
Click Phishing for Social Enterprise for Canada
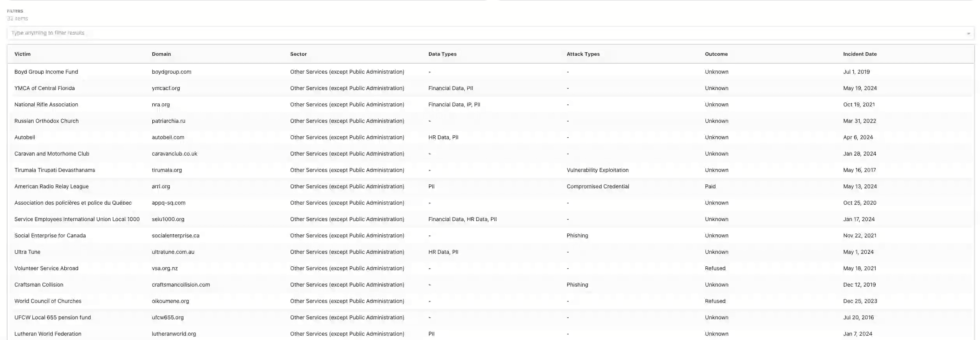[577, 236]
